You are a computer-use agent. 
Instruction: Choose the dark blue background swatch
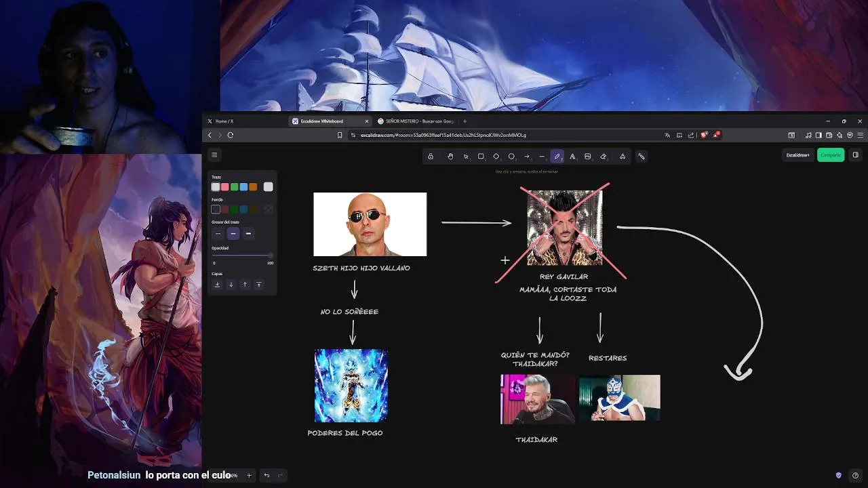coord(244,209)
